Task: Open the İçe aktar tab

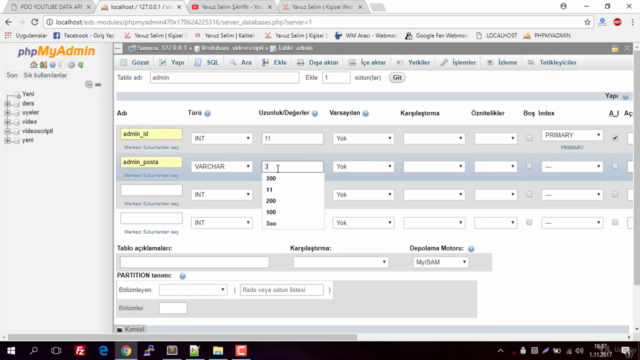Action: [x=367, y=62]
